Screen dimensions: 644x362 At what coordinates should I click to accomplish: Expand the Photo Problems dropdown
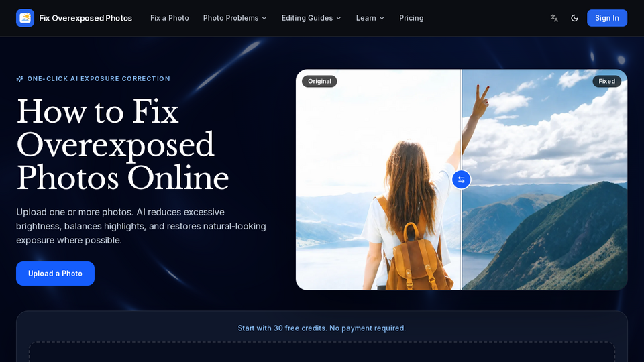[x=235, y=18]
